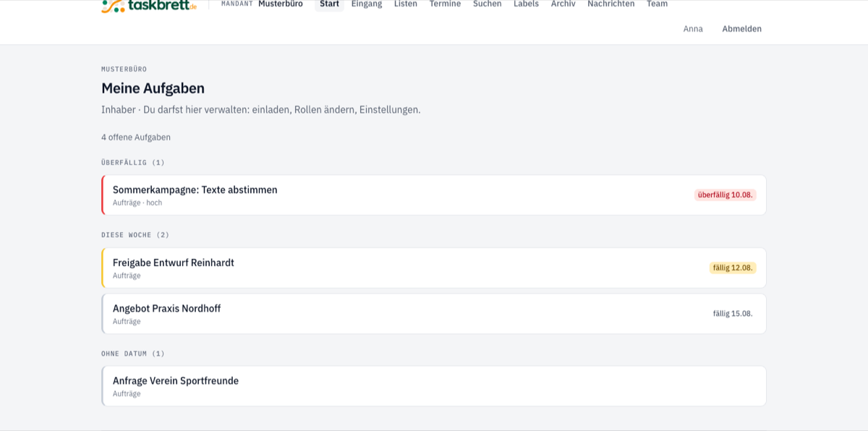Open task Sommerkampagne: Texte abstimmen
This screenshot has width=868, height=431.
pyautogui.click(x=434, y=195)
